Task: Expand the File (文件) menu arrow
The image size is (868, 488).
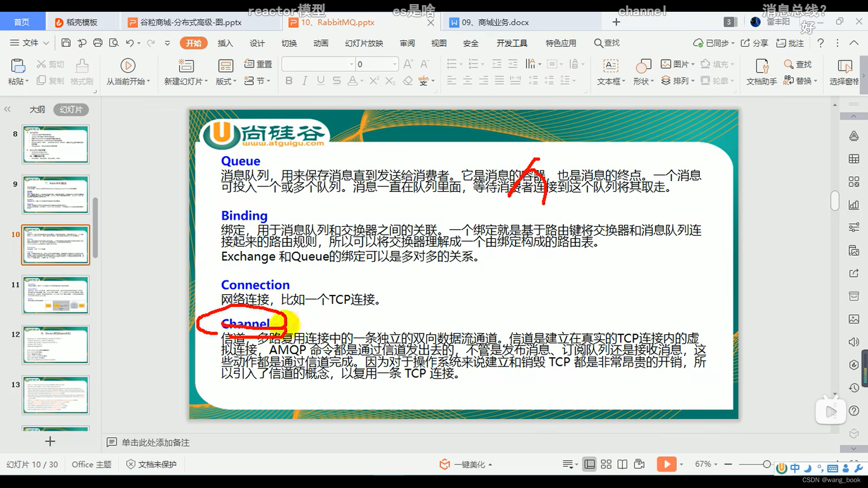Action: pos(46,43)
